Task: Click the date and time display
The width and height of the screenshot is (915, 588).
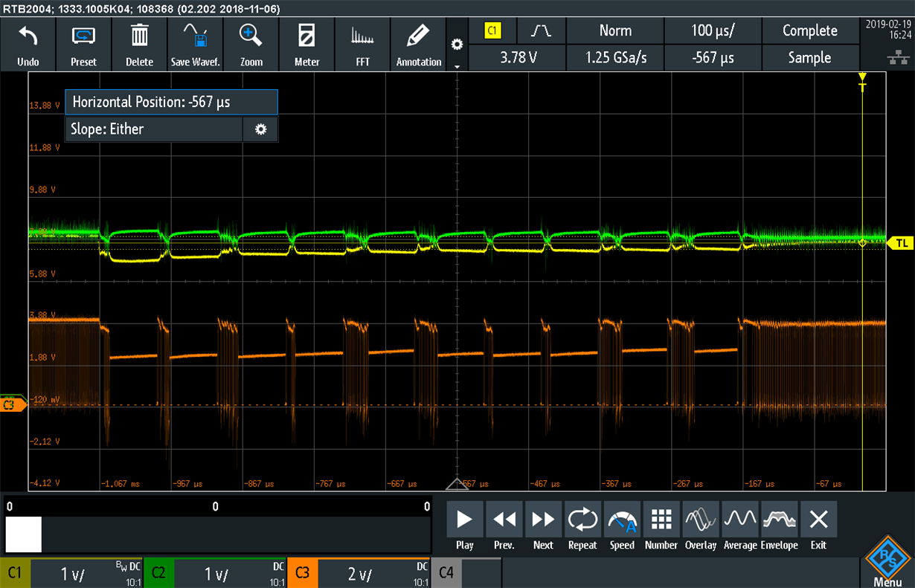Action: 887,29
